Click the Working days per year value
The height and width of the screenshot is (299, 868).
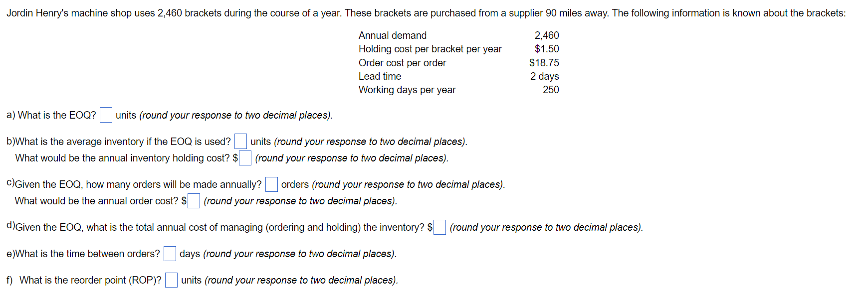[552, 90]
